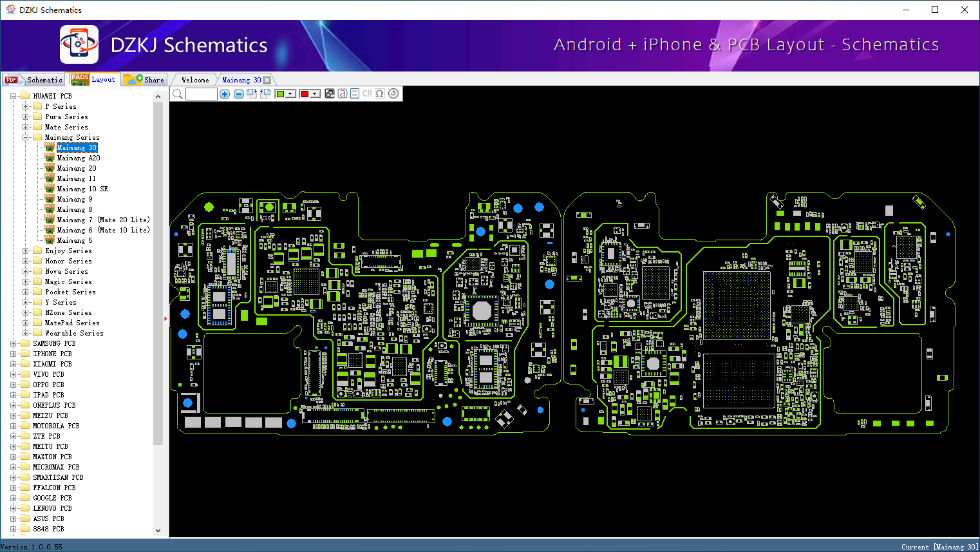Toggle the 'a' text label display icon
This screenshot has width=980, height=552.
[x=343, y=93]
